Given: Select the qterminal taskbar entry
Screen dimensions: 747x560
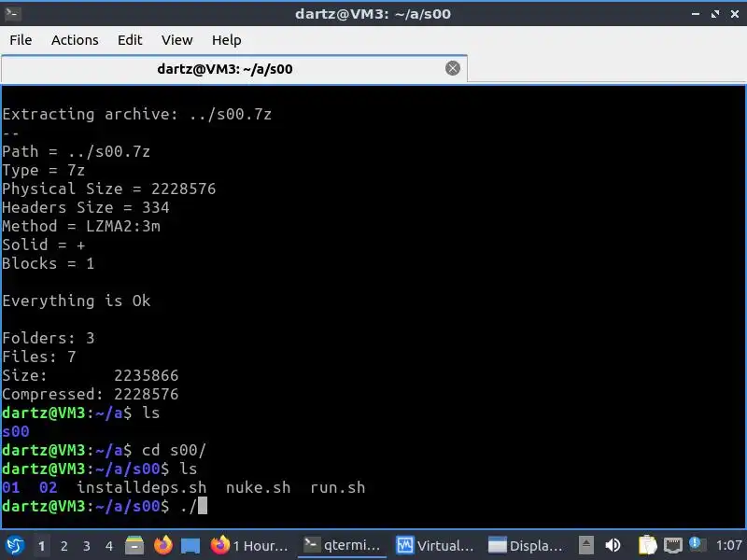Looking at the screenshot, I should 343,545.
